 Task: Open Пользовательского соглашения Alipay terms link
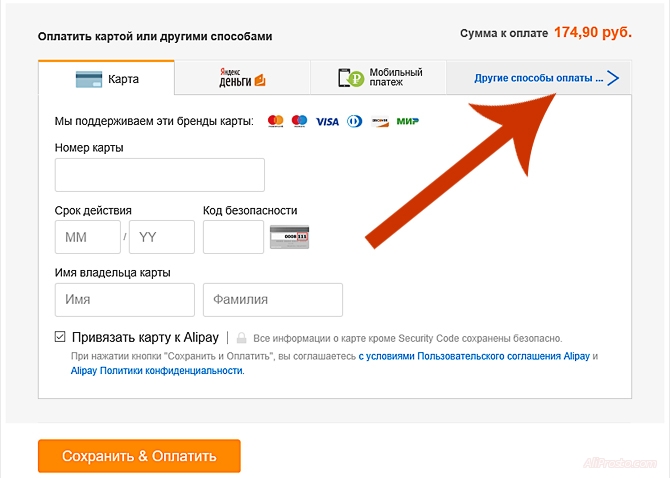(474, 356)
